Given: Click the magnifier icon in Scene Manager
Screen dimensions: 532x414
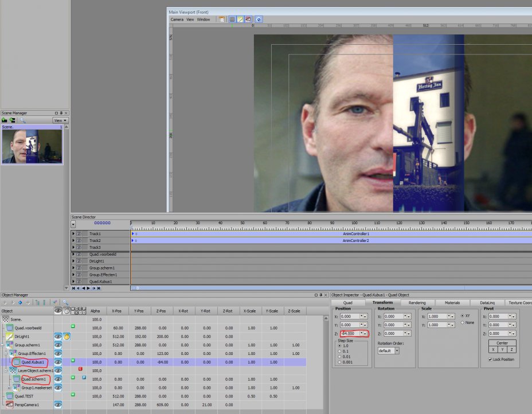Looking at the screenshot, I should 23,120.
